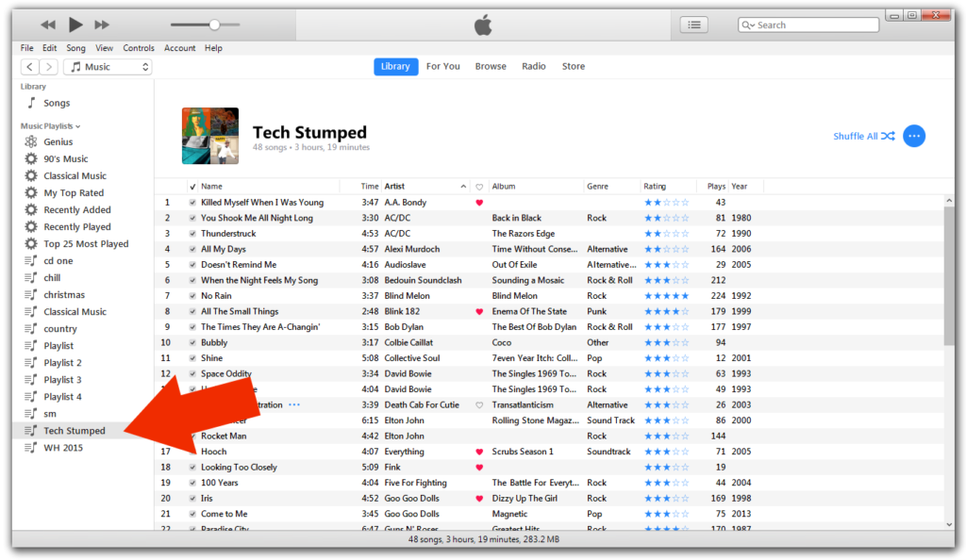The image size is (966, 560).
Task: Love the Death Cab For Cutie song heart outline
Action: (x=479, y=405)
